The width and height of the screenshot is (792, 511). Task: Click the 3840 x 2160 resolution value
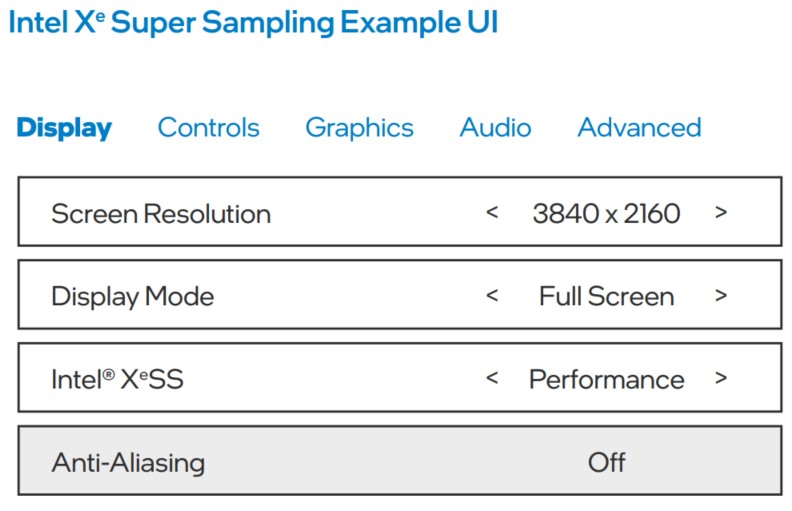[x=606, y=213]
